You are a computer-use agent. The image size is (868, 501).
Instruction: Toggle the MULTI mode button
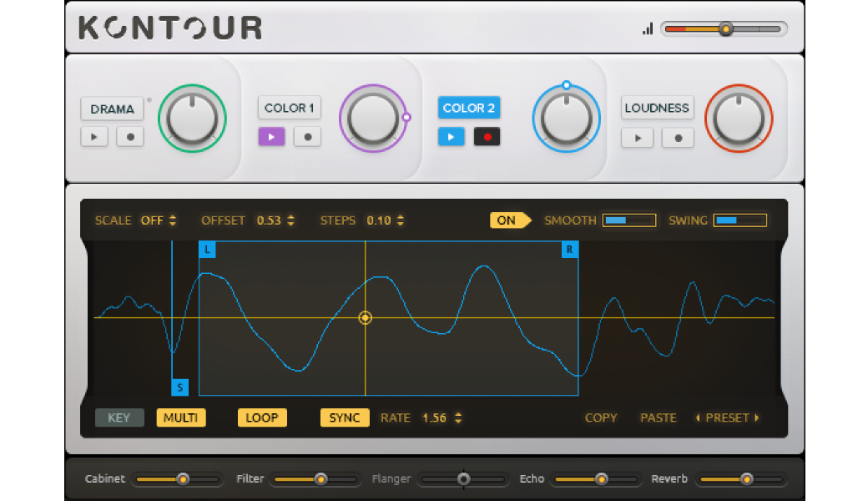tap(181, 417)
